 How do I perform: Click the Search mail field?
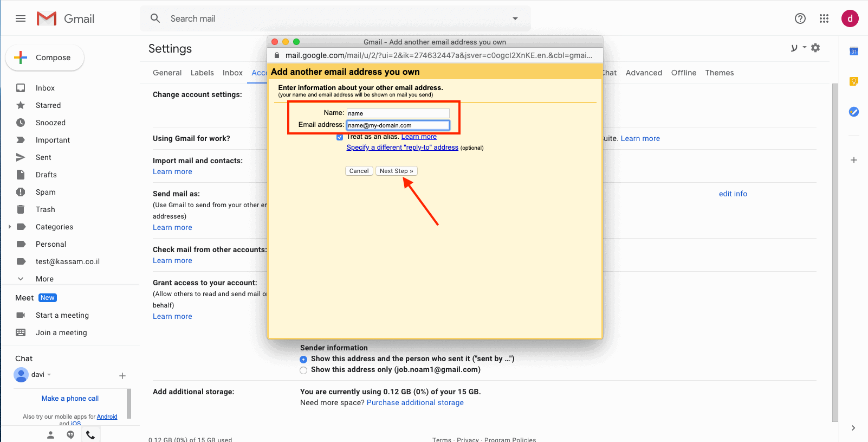[336, 18]
